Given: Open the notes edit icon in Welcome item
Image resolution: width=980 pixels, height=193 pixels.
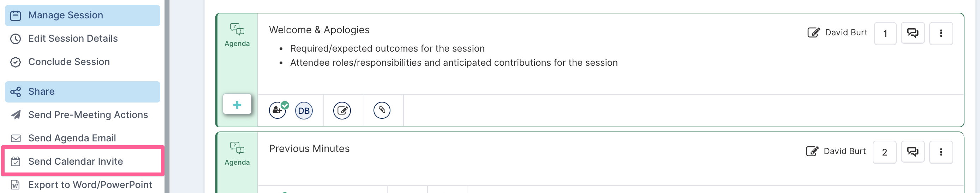Looking at the screenshot, I should tap(342, 111).
